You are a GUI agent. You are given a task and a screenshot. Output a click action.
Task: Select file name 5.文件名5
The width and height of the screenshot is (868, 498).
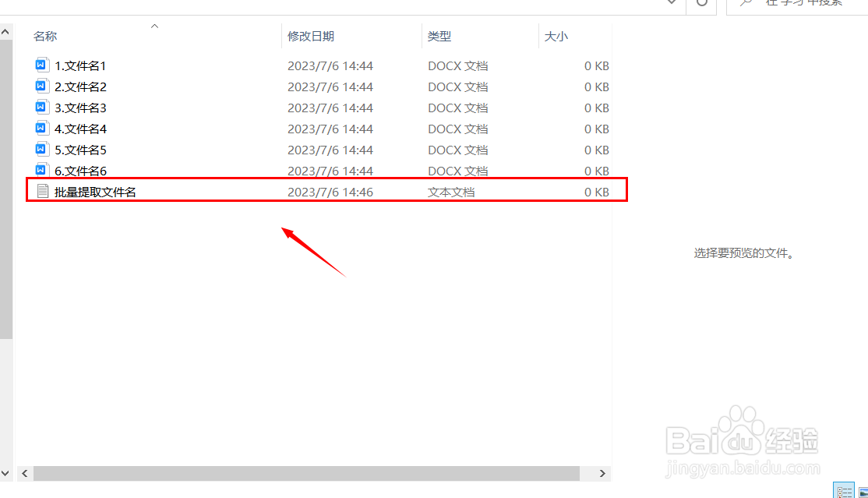coord(80,150)
